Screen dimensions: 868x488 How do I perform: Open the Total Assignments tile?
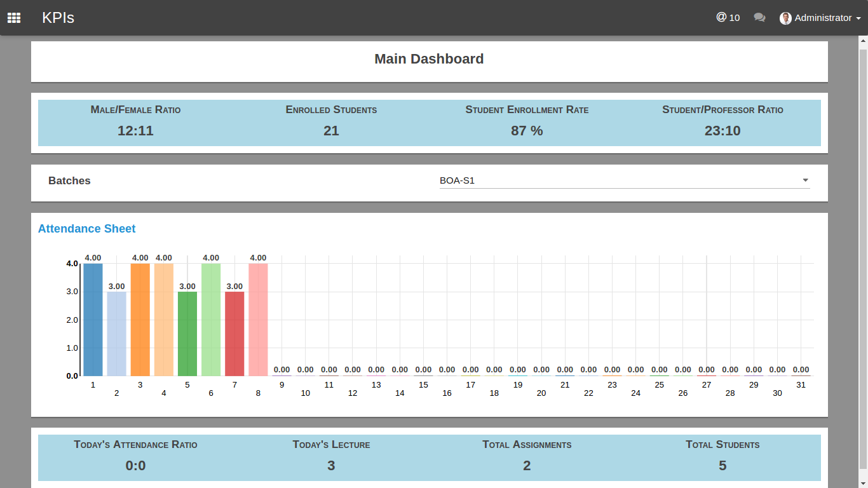click(x=527, y=457)
